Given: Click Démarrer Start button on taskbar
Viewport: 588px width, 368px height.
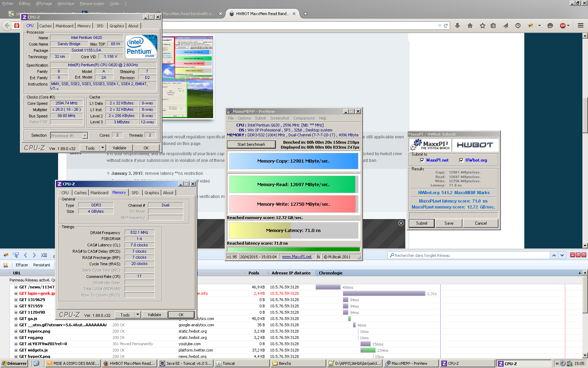Looking at the screenshot, I should [14, 363].
